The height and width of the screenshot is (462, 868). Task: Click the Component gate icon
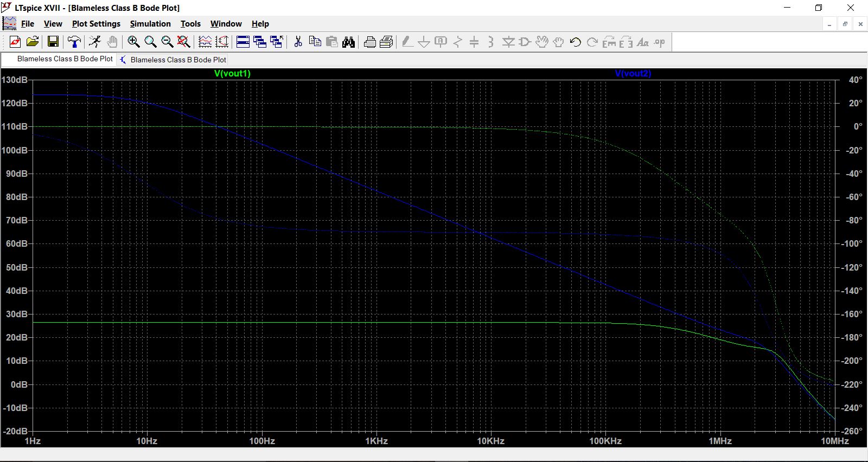pyautogui.click(x=525, y=42)
